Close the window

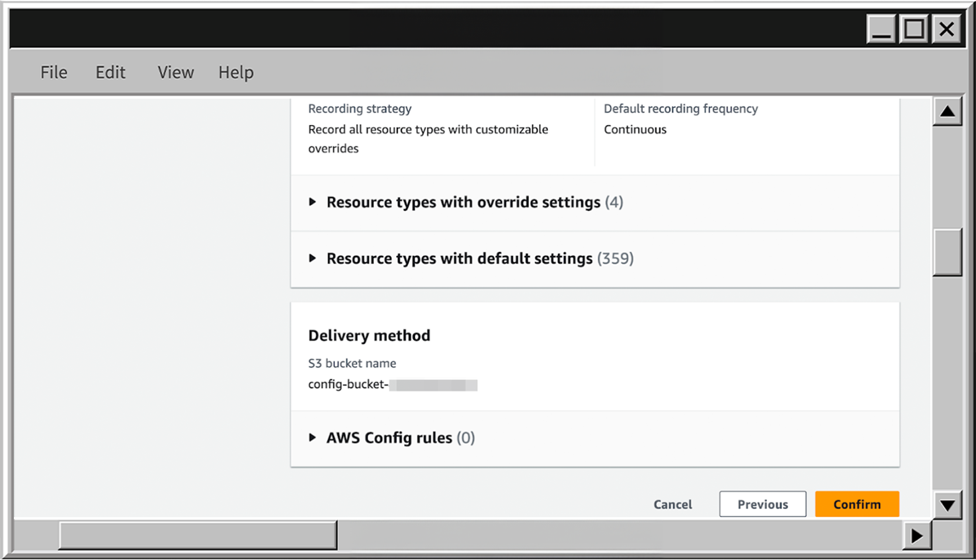tap(947, 29)
